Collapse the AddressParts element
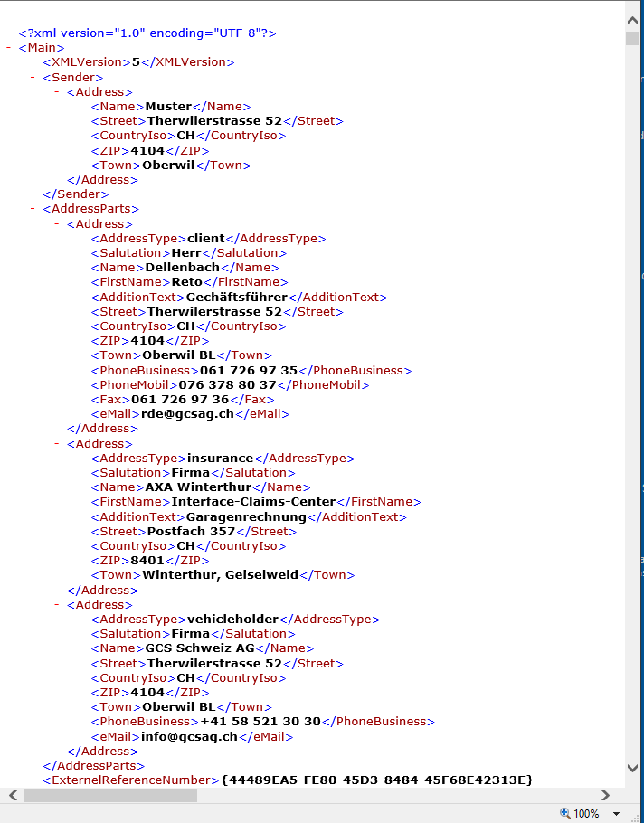Screen dimensions: 644x823 pyautogui.click(x=33, y=209)
